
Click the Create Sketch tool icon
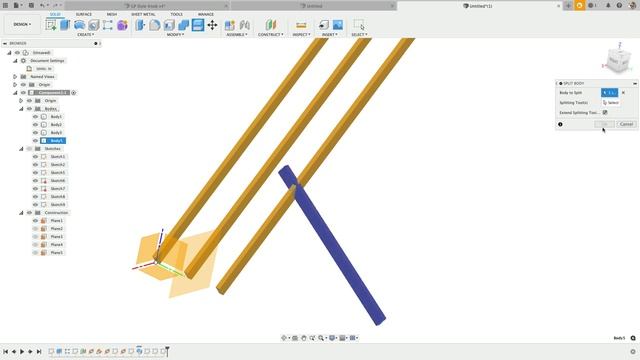pos(51,25)
